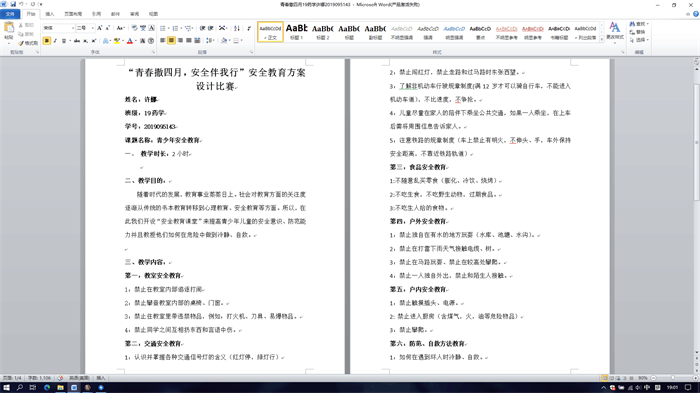This screenshot has height=393, width=700.
Task: Open File Explorer from the taskbar
Action: coord(60,388)
